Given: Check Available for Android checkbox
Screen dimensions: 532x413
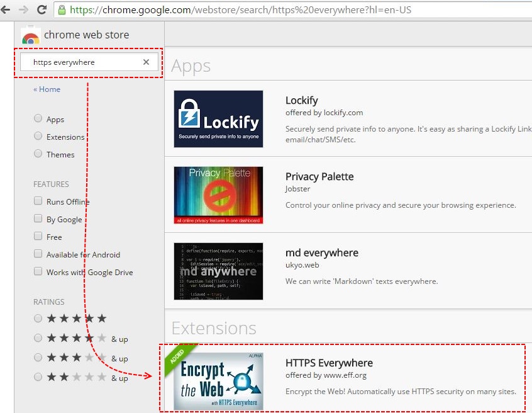Looking at the screenshot, I should [x=38, y=254].
